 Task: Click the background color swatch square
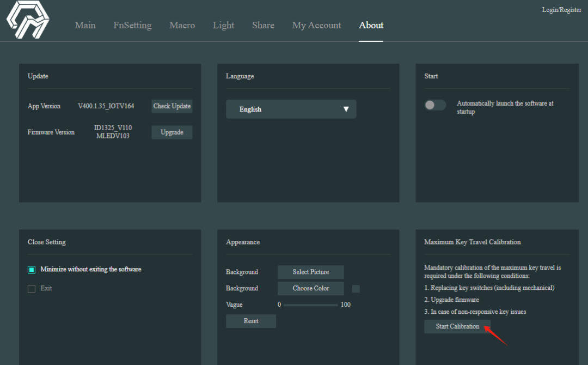(x=356, y=289)
